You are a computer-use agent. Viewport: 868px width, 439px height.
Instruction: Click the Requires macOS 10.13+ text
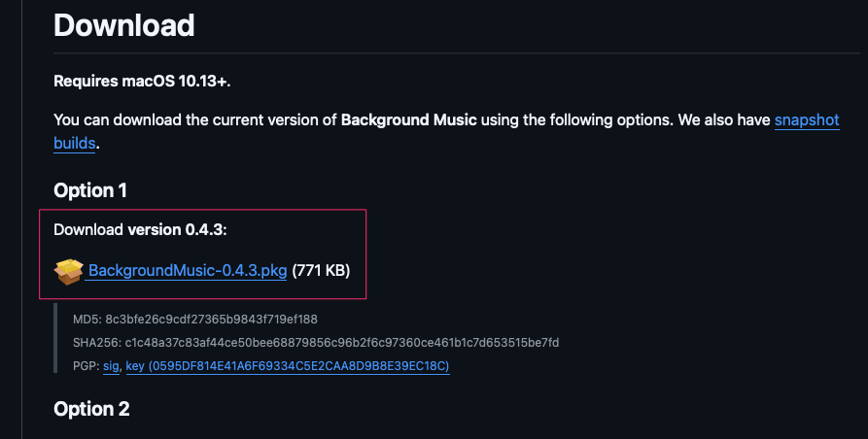coord(142,81)
